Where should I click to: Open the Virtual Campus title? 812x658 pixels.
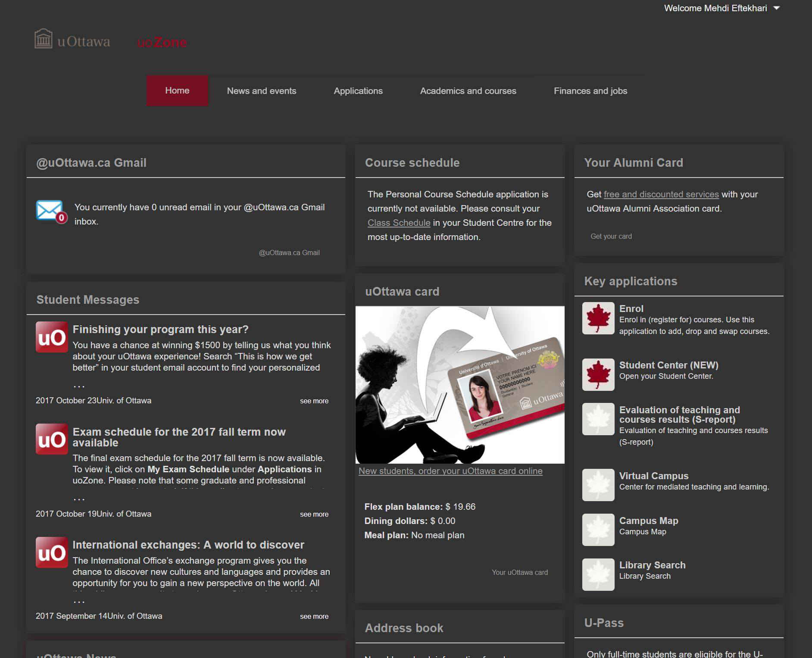654,476
